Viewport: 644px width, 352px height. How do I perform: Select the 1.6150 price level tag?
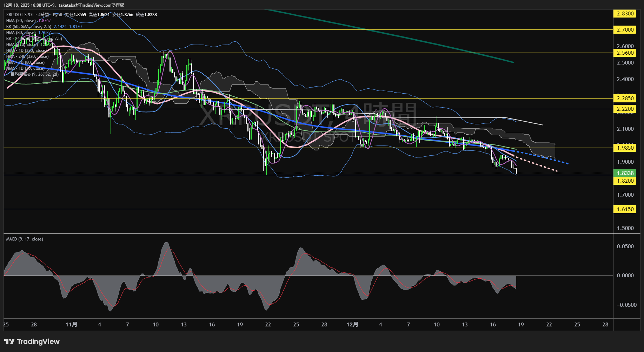pyautogui.click(x=625, y=209)
